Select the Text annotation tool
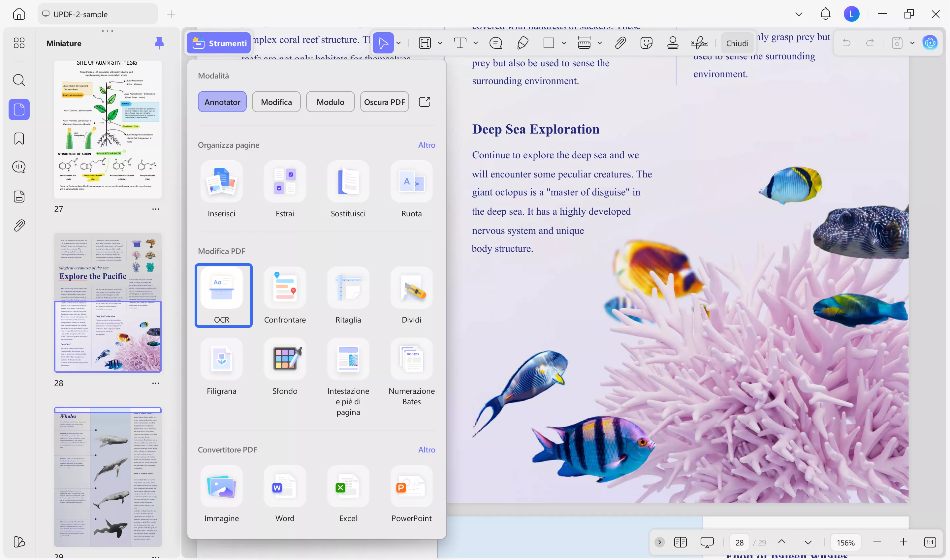This screenshot has height=560, width=950. point(460,43)
